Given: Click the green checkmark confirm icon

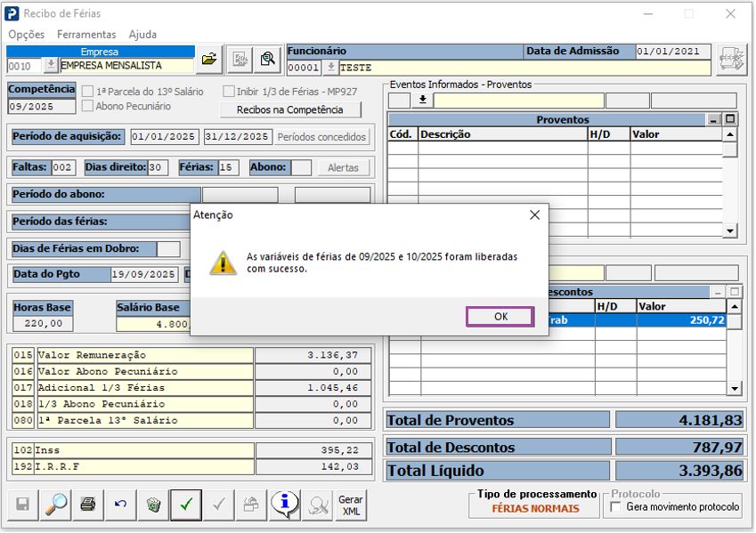Looking at the screenshot, I should pos(186,505).
